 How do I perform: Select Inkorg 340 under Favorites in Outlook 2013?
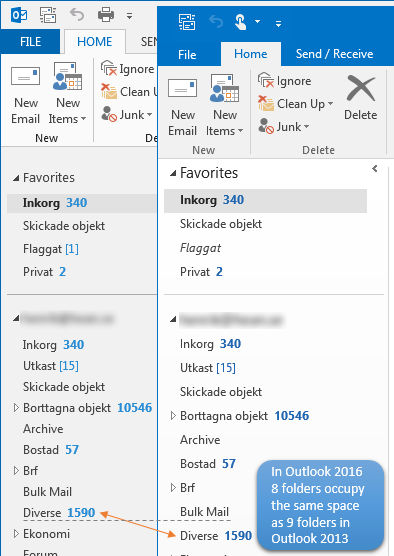[x=82, y=203]
